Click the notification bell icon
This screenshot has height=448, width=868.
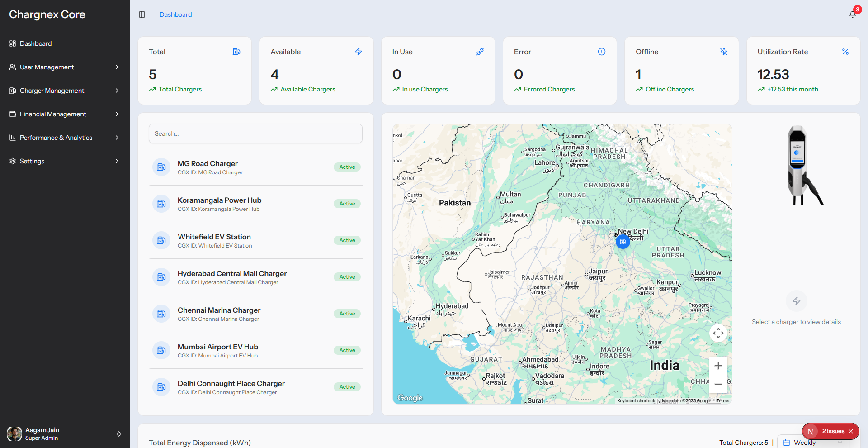coord(852,14)
